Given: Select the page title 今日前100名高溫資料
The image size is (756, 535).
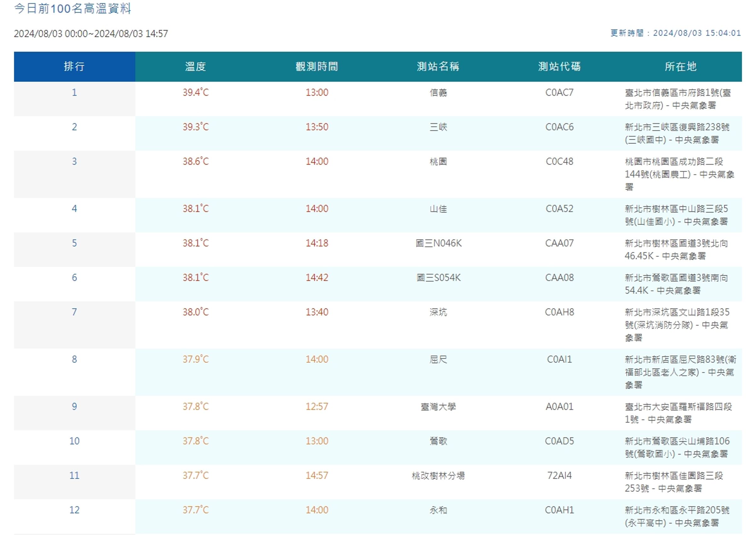Looking at the screenshot, I should coord(73,9).
